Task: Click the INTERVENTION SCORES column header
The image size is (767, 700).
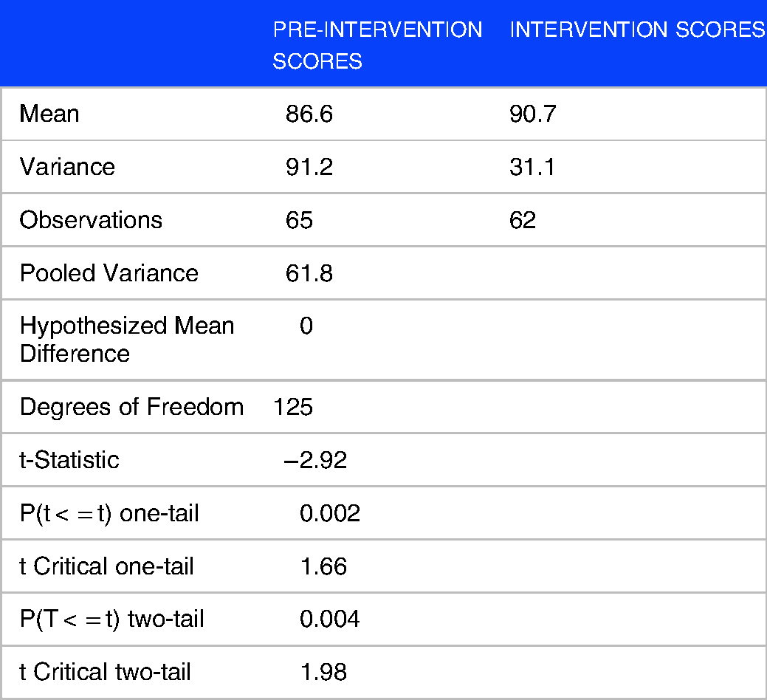Action: pos(637,30)
